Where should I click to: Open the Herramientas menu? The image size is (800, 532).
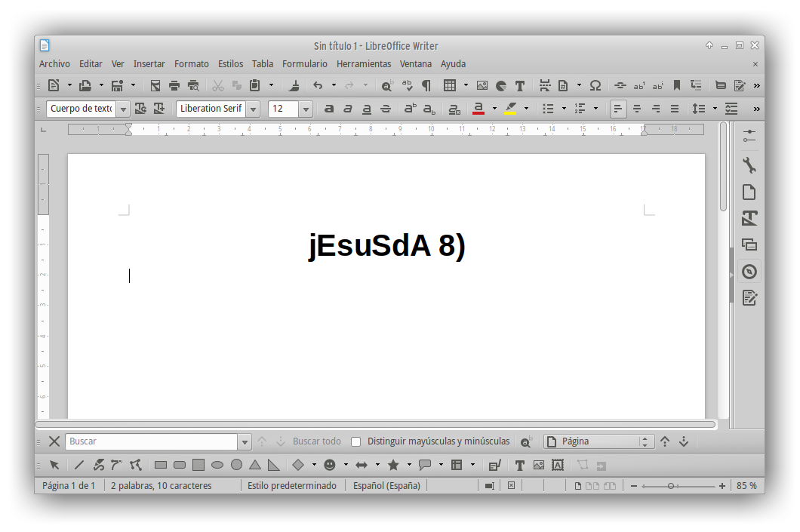point(363,64)
